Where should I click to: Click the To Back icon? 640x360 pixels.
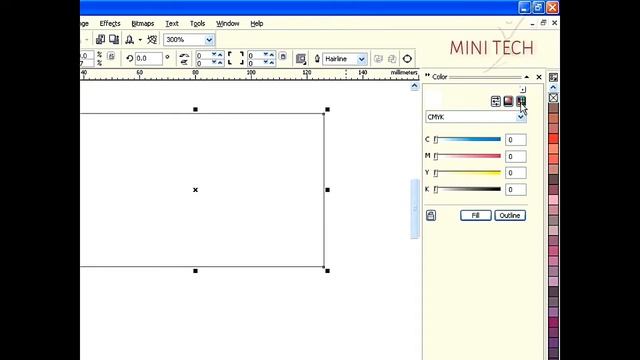pyautogui.click(x=392, y=59)
